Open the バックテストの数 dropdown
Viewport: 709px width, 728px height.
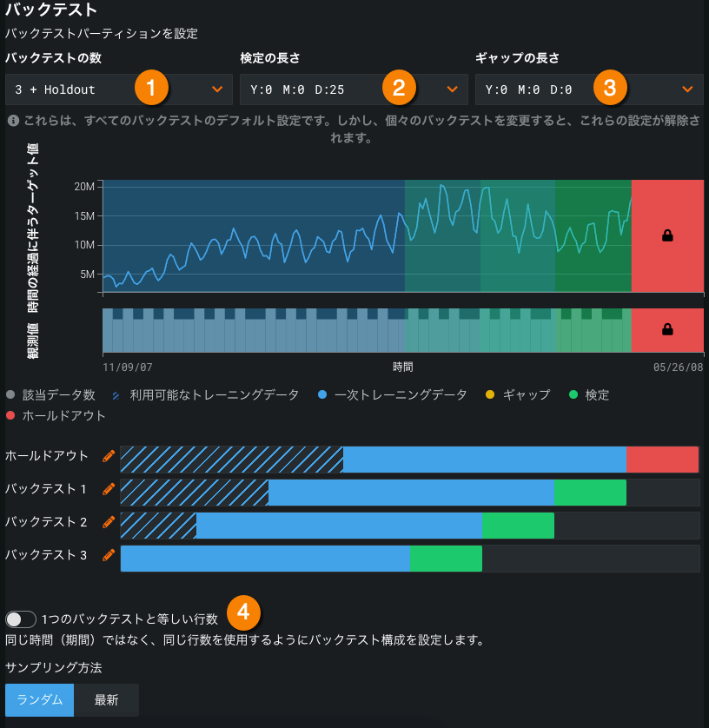tap(119, 89)
